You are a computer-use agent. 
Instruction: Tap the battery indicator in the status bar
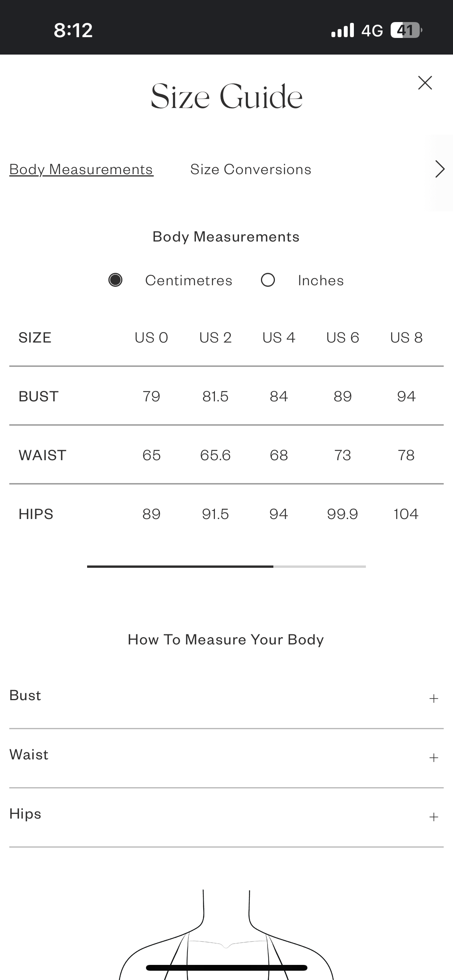406,30
